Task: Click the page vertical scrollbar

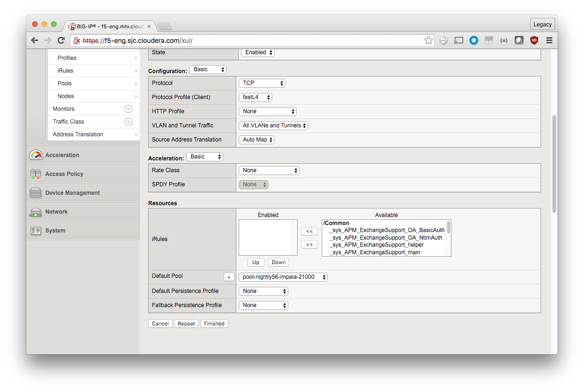Action: pos(554,163)
